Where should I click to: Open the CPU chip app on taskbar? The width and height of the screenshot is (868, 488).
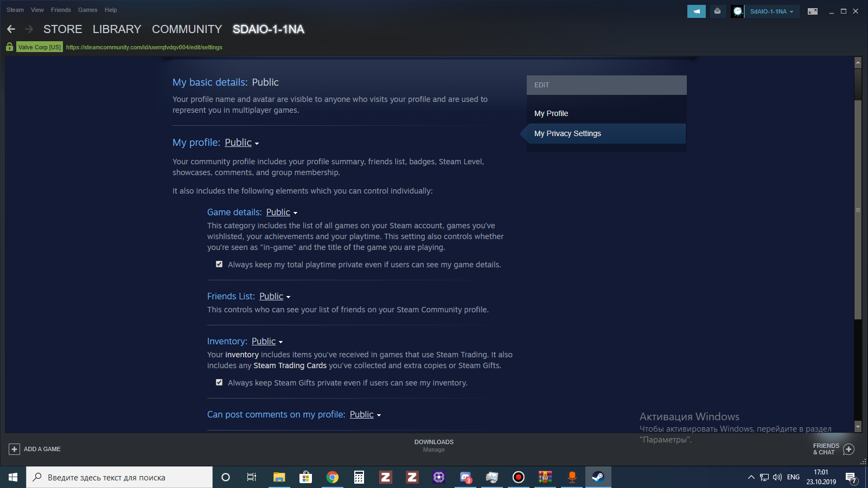[x=439, y=477]
